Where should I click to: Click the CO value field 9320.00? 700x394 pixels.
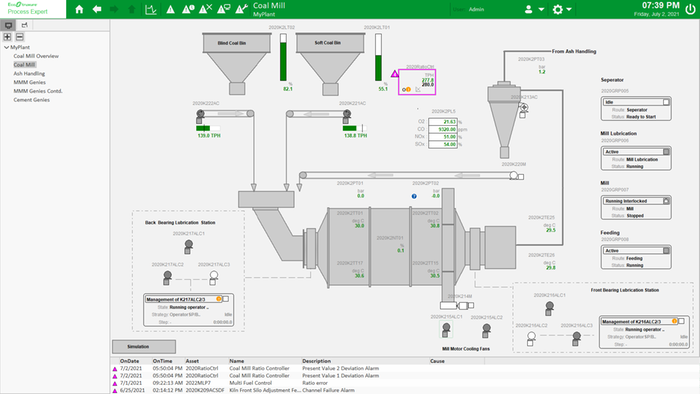(442, 129)
